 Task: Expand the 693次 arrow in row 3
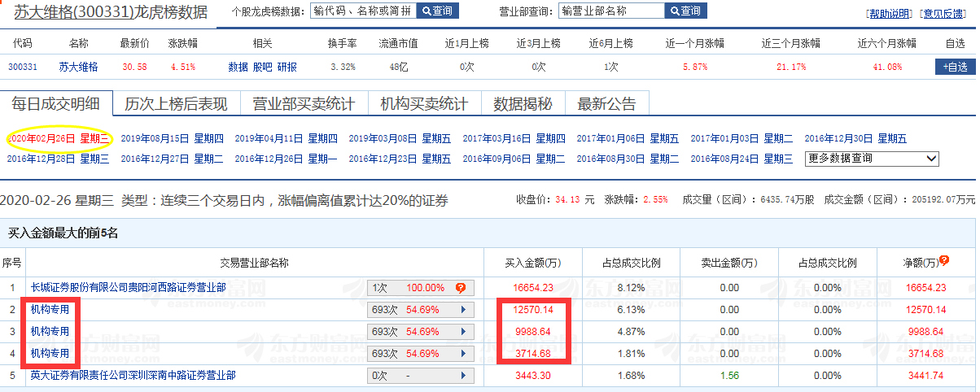pos(464,332)
